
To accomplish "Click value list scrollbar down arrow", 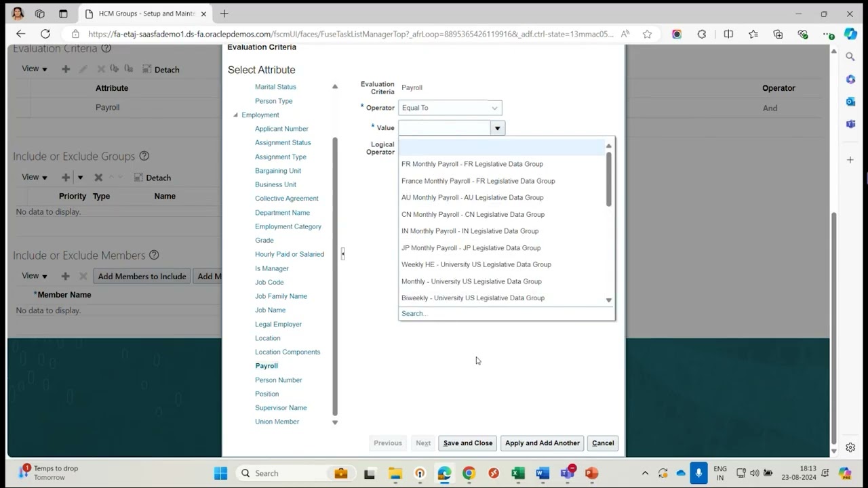I will click(608, 300).
